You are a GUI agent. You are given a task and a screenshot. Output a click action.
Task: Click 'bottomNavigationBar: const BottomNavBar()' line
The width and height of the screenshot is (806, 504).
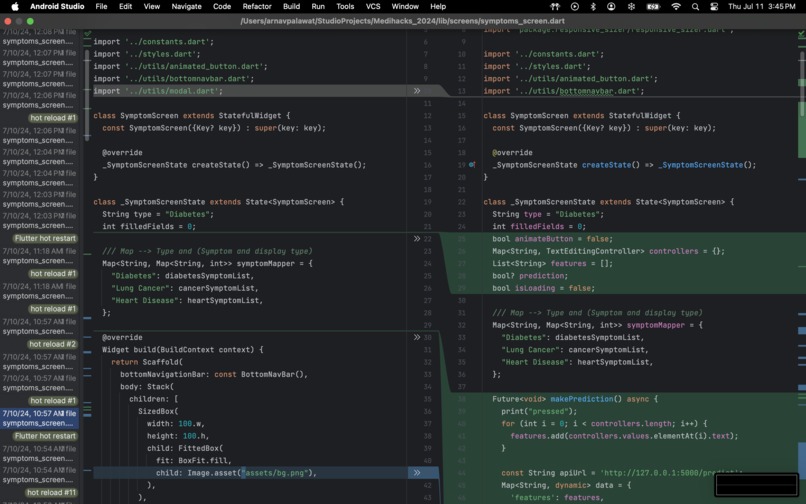point(214,374)
